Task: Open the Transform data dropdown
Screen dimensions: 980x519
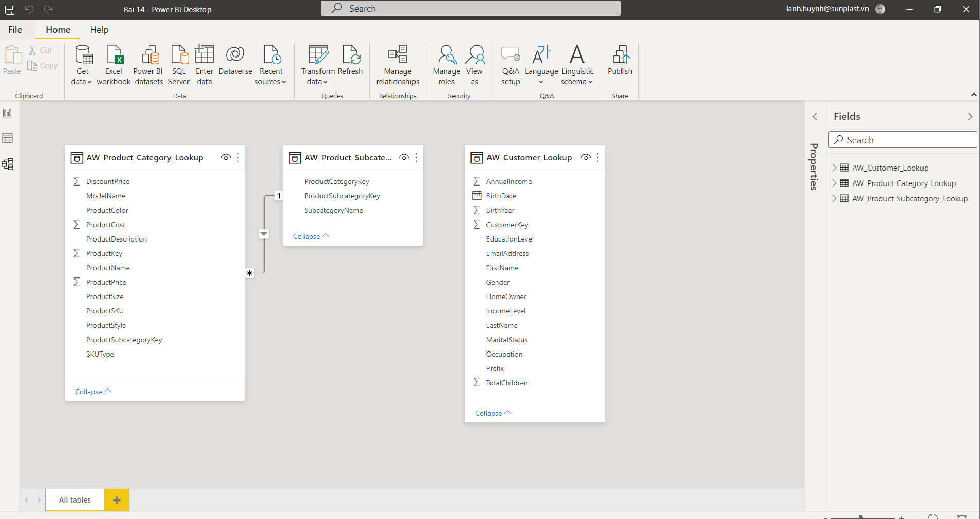Action: coord(317,65)
